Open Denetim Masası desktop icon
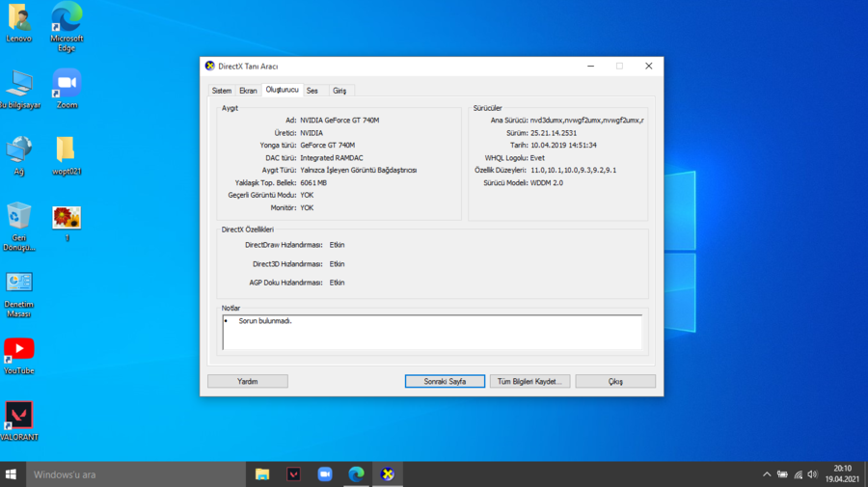Image resolution: width=868 pixels, height=487 pixels. point(18,283)
